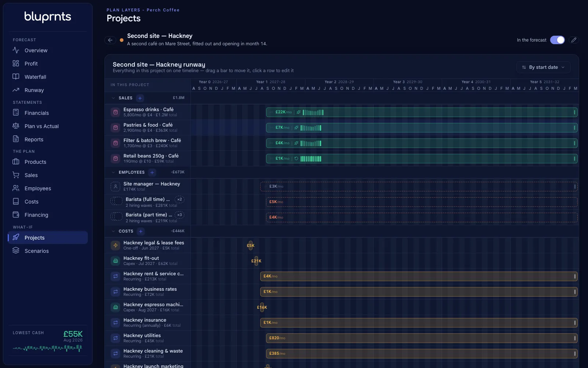Add a new item to EMPLOYEES
Image resolution: width=588 pixels, height=368 pixels.
[152, 172]
